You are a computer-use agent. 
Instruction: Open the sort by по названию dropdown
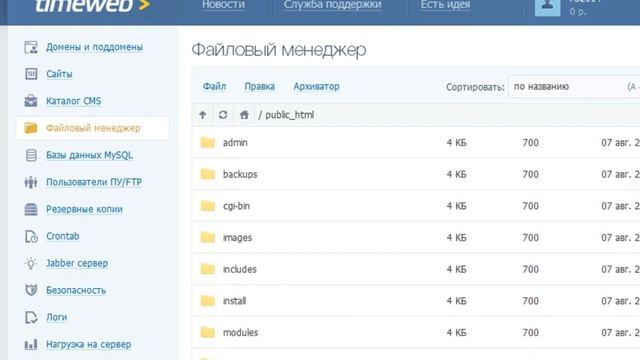(x=574, y=87)
